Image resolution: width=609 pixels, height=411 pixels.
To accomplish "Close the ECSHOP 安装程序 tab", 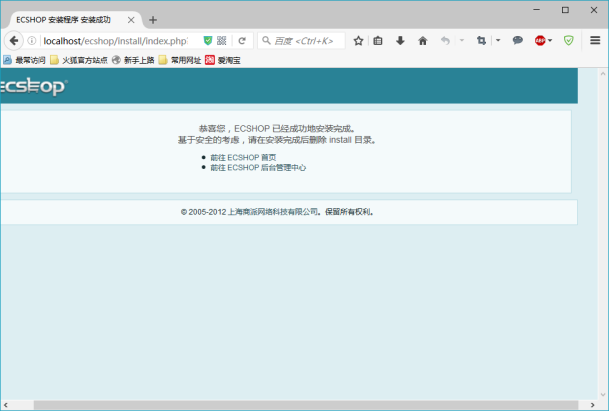I will tap(131, 20).
